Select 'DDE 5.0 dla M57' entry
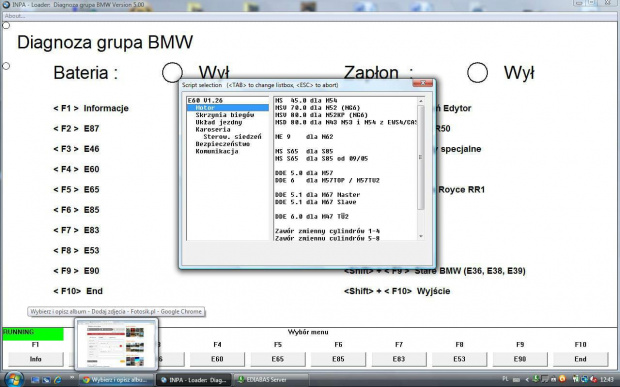The height and width of the screenshot is (387, 620). click(304, 173)
